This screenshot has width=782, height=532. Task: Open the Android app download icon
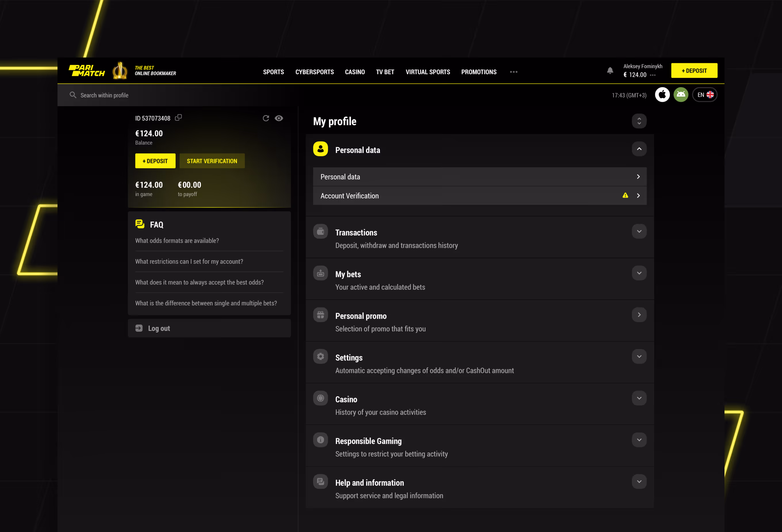pyautogui.click(x=681, y=95)
